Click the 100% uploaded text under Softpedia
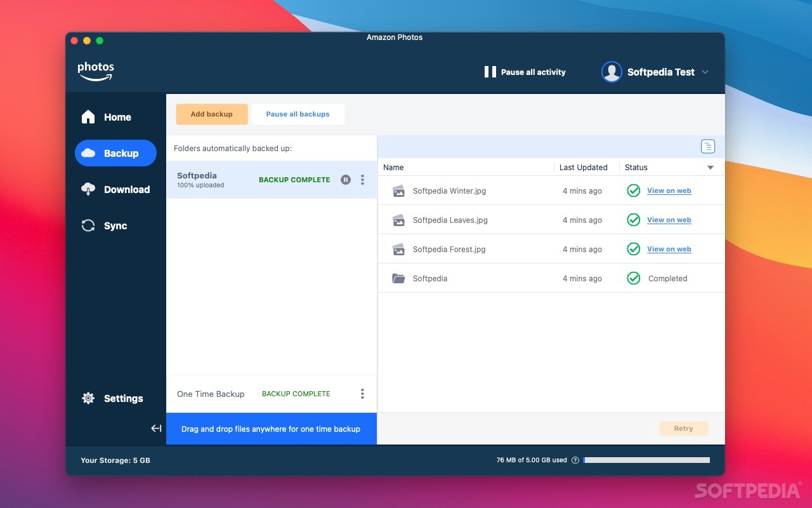812x508 pixels. click(x=200, y=185)
